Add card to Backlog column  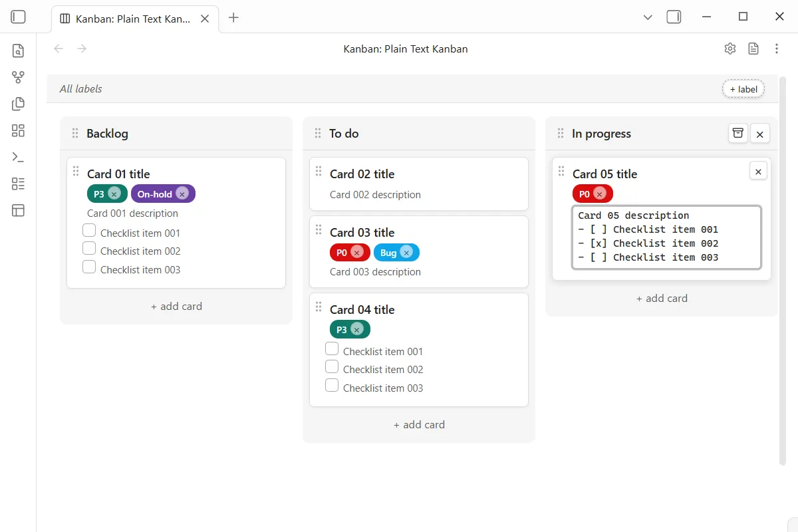(176, 307)
